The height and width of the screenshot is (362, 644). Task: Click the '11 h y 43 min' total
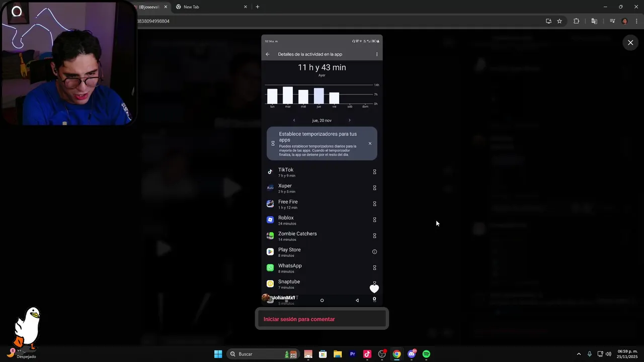322,67
